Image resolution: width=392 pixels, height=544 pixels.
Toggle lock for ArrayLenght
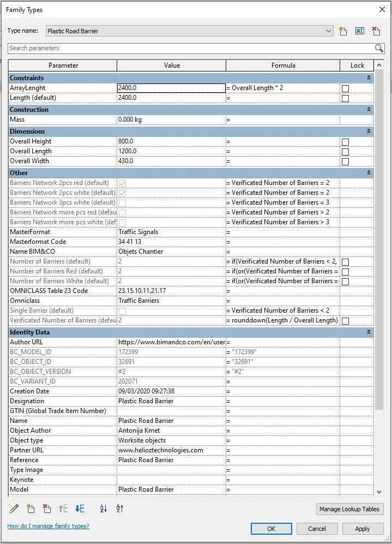[x=345, y=88]
